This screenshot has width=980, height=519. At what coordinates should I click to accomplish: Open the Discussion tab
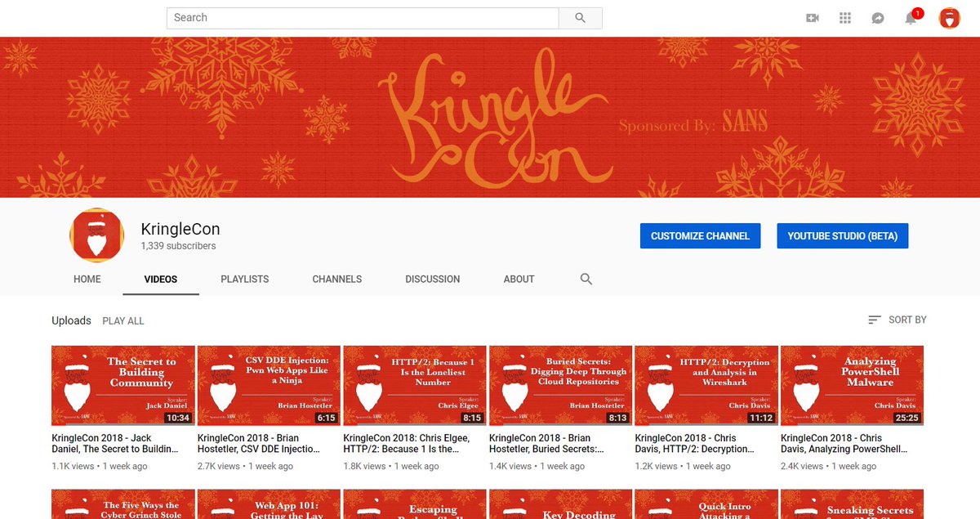coord(433,279)
